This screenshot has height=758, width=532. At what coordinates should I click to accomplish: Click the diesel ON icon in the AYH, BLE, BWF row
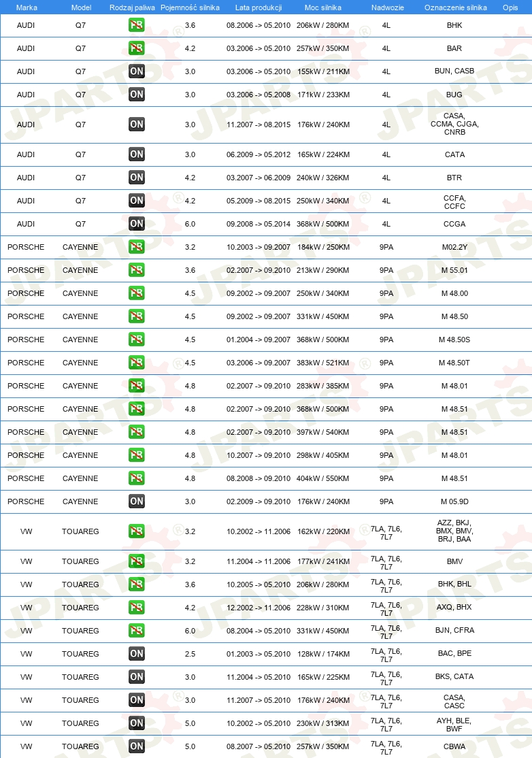pyautogui.click(x=137, y=723)
